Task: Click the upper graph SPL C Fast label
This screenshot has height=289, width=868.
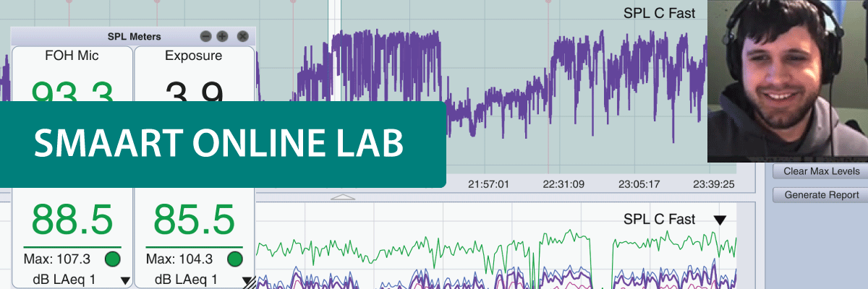Action: tap(659, 13)
